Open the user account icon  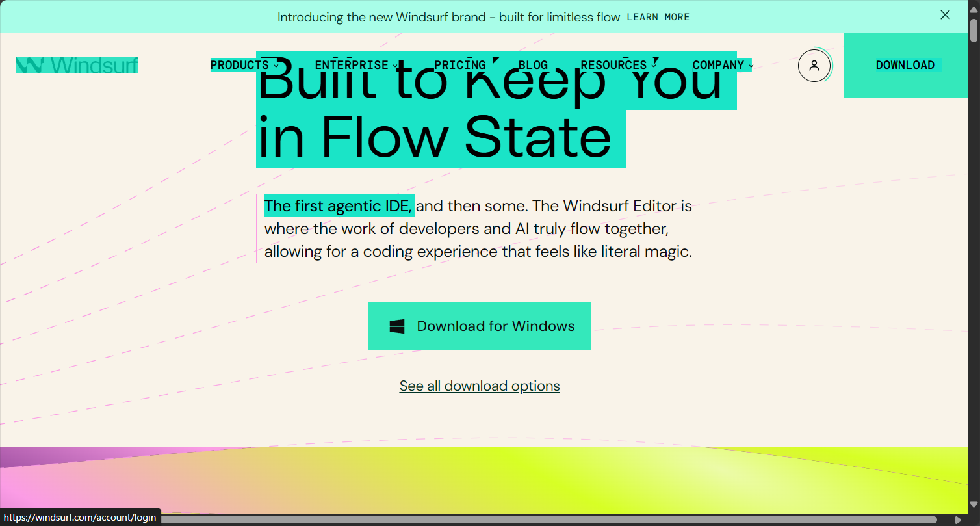point(814,65)
